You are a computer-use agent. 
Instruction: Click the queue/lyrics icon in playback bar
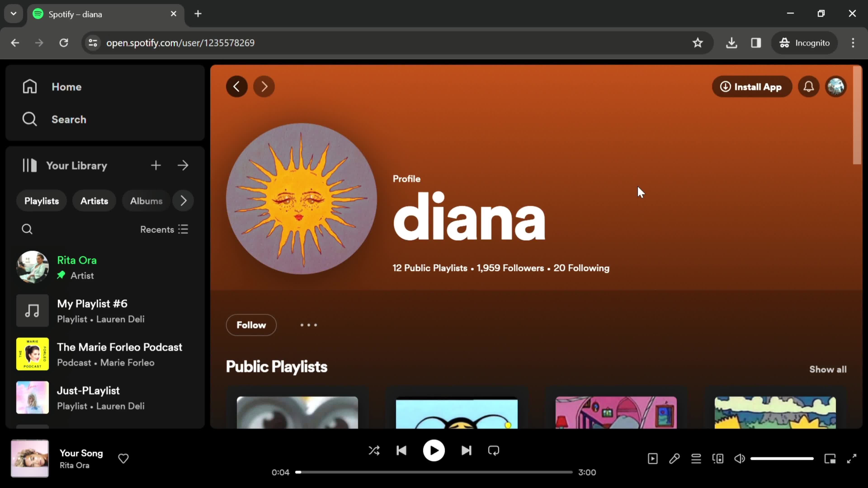696,459
